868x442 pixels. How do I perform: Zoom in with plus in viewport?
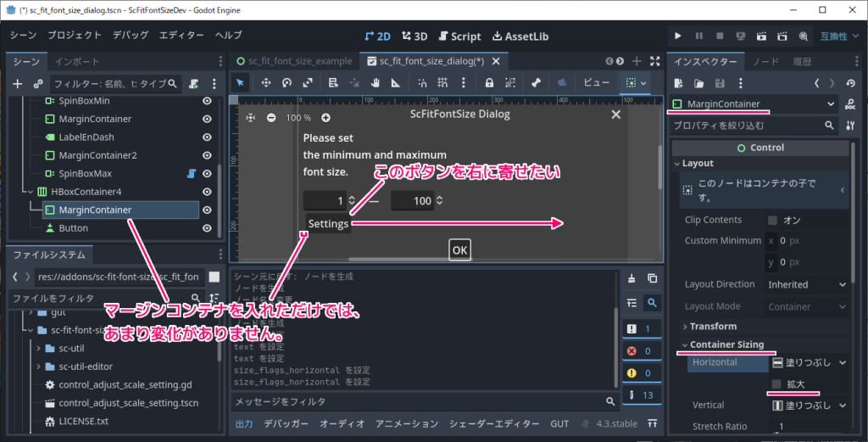(x=326, y=117)
